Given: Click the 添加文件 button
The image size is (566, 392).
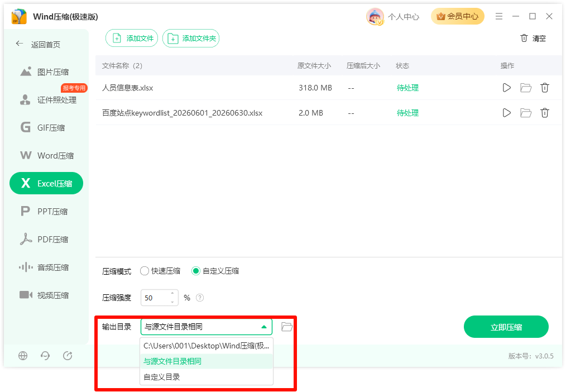Looking at the screenshot, I should (x=132, y=39).
